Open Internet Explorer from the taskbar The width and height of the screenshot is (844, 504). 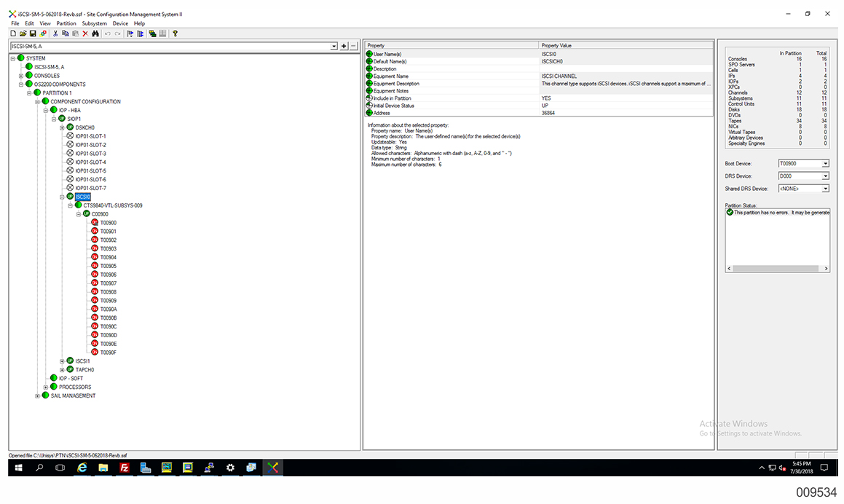(x=82, y=468)
